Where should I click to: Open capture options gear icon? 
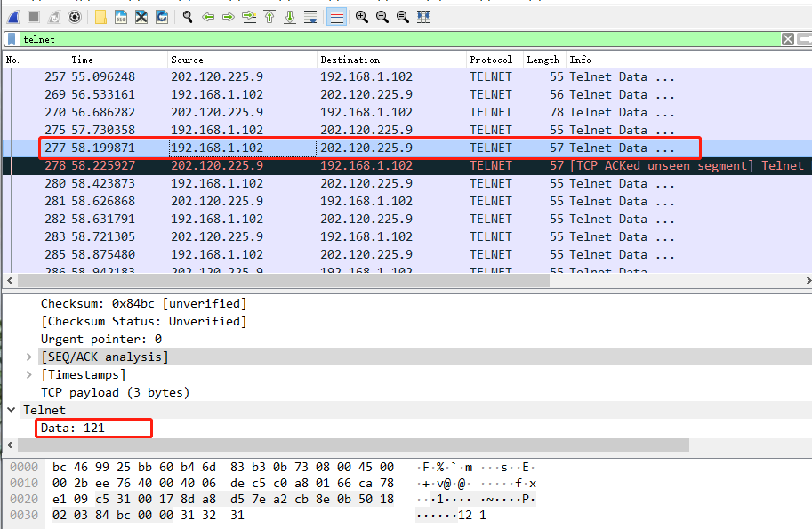pyautogui.click(x=75, y=17)
